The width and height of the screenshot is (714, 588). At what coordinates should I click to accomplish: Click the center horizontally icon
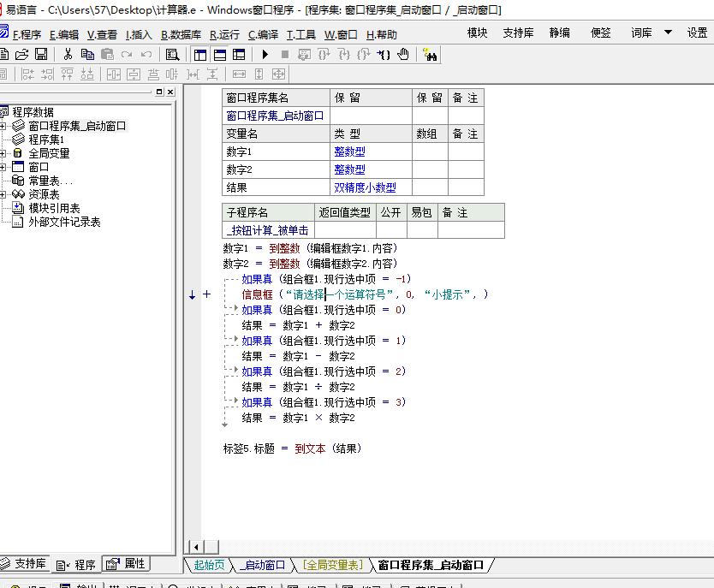[x=113, y=74]
